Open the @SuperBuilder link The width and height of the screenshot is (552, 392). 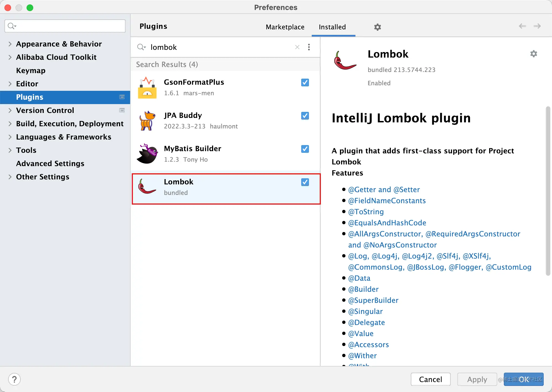click(x=373, y=300)
